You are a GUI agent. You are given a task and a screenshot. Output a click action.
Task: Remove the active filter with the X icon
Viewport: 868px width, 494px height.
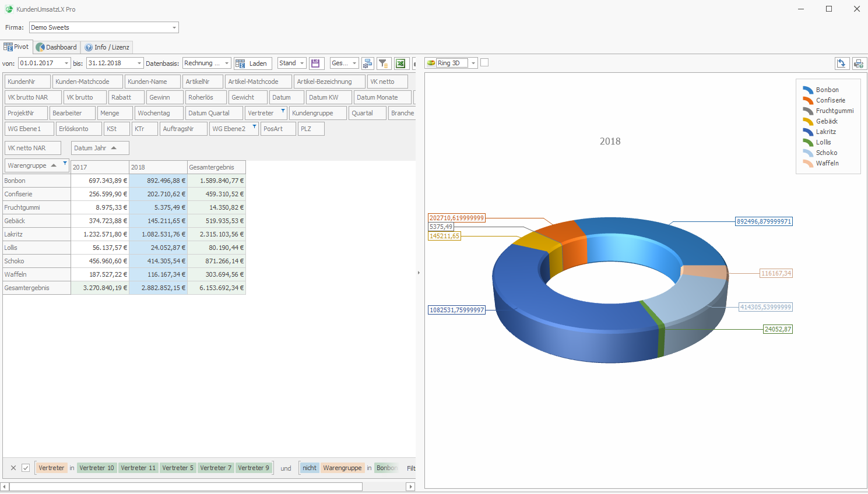pos(13,468)
